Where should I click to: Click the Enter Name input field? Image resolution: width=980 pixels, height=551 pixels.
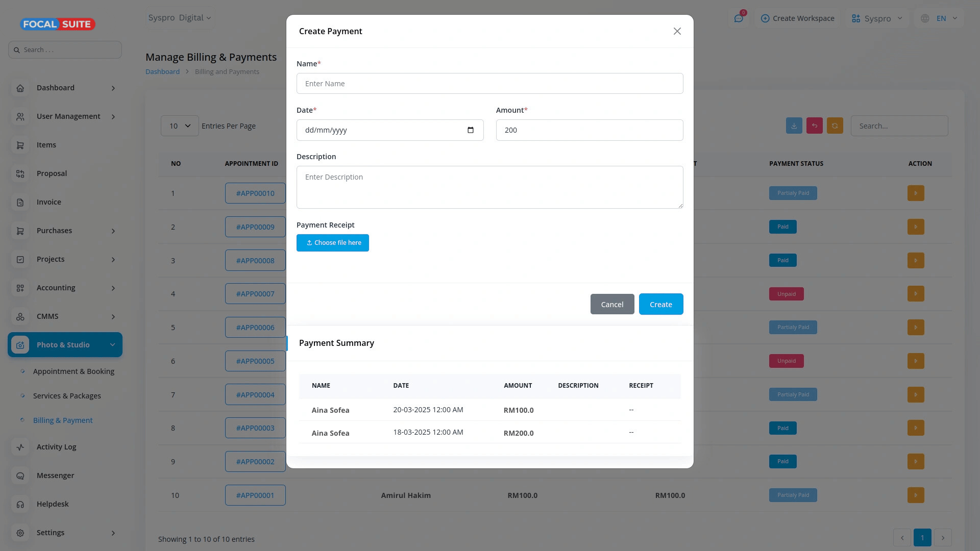click(489, 84)
